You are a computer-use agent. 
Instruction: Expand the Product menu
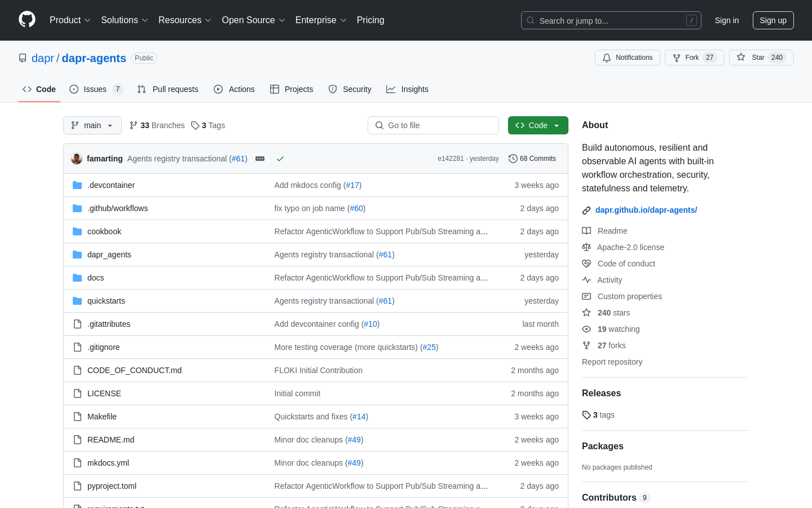tap(70, 20)
